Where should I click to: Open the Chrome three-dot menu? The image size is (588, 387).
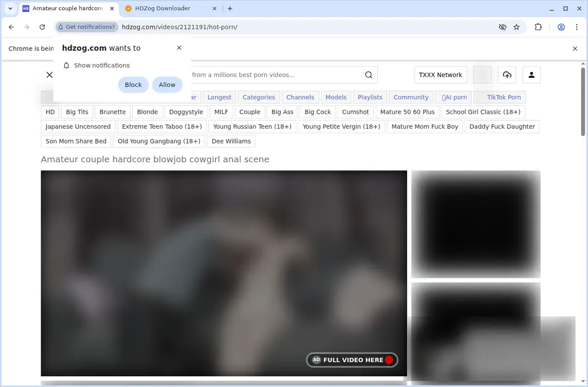576,27
